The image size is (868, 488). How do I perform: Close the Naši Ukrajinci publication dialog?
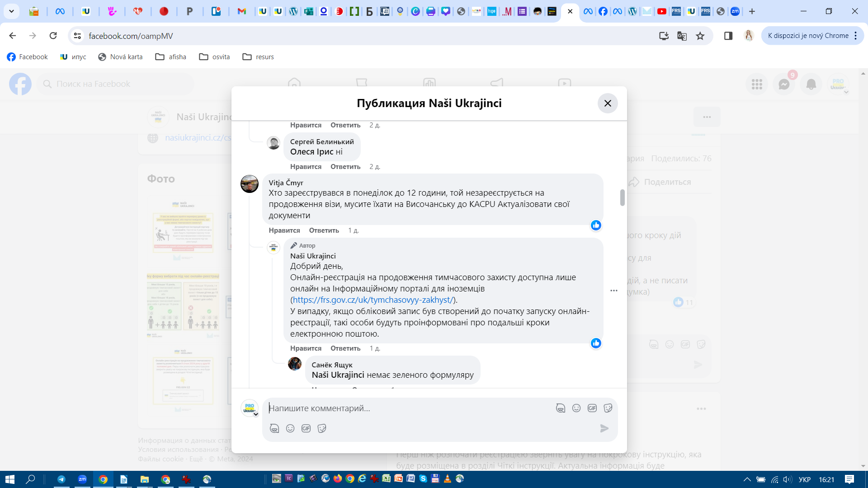click(x=608, y=103)
